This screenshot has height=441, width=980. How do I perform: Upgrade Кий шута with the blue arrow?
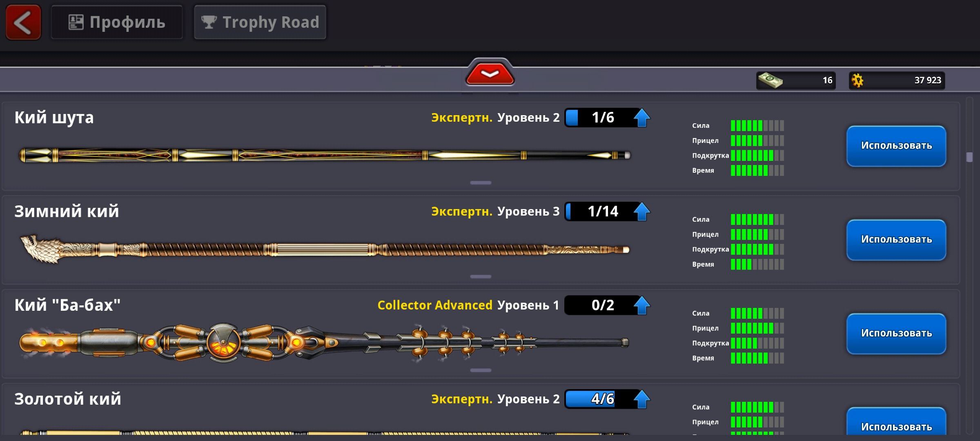tap(642, 118)
